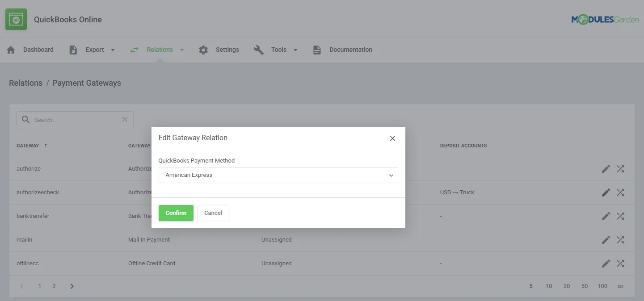Show 5 rows per page
Viewport: 644px width, 301px height.
point(531,286)
